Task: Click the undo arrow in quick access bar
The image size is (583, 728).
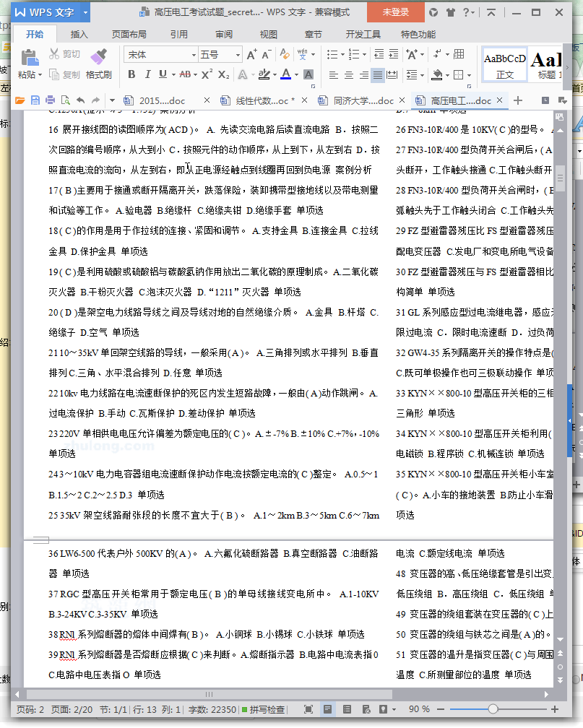Action: [80, 100]
